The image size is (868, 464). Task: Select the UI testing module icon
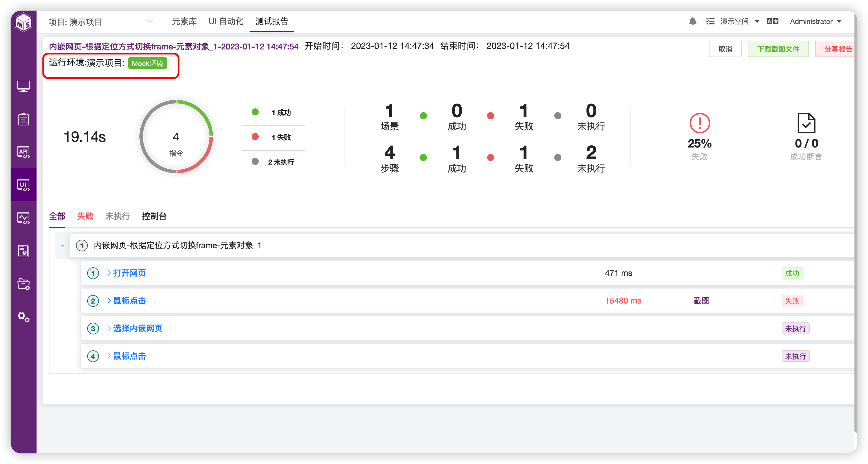(x=24, y=185)
